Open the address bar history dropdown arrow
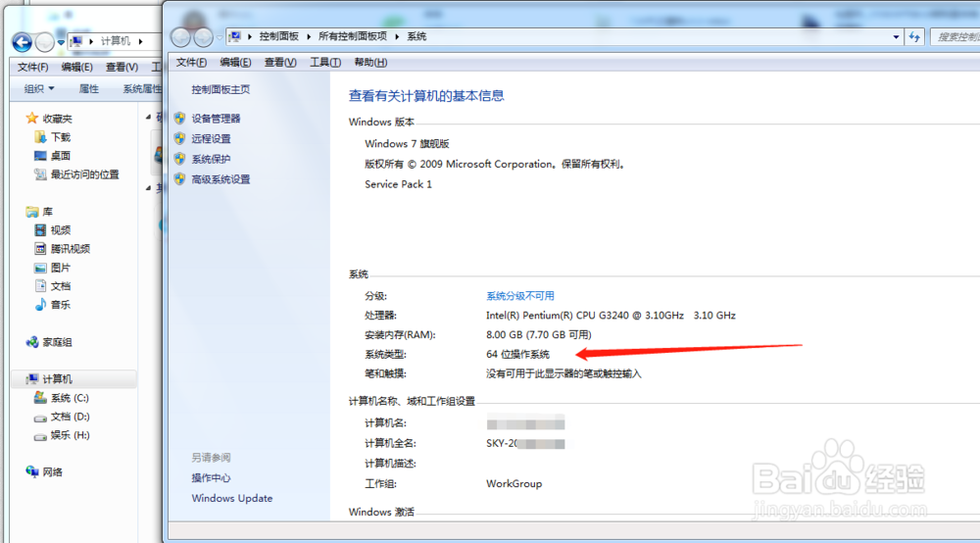The width and height of the screenshot is (980, 543). [896, 37]
